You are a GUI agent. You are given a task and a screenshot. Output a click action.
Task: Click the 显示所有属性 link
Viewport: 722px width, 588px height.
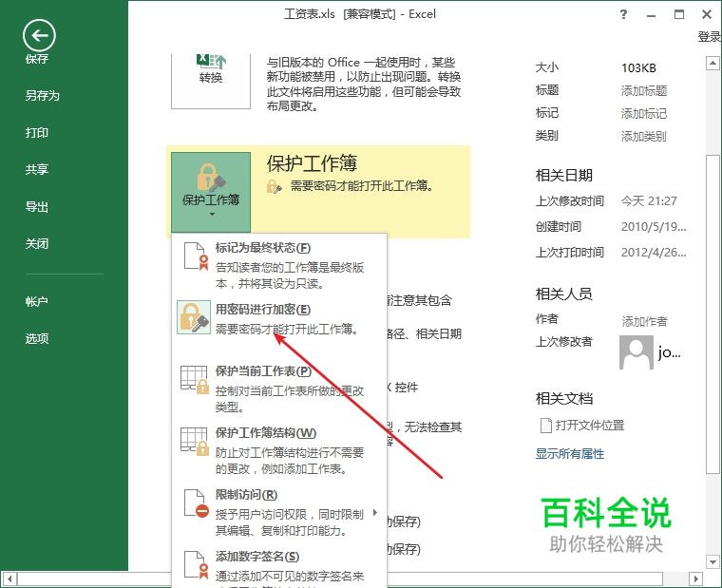click(x=570, y=454)
